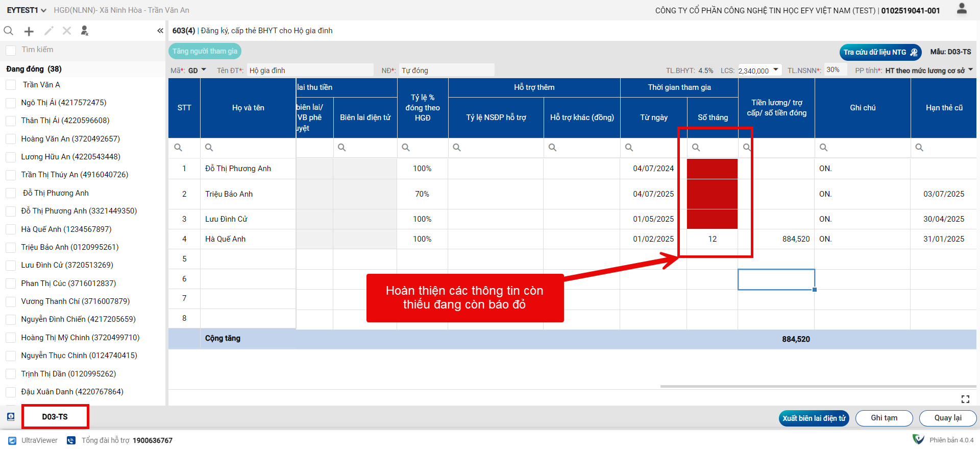Tick the checkbox next to Hà Quế Anh (1234567897)
The width and height of the screenshot is (980, 449).
click(x=11, y=230)
